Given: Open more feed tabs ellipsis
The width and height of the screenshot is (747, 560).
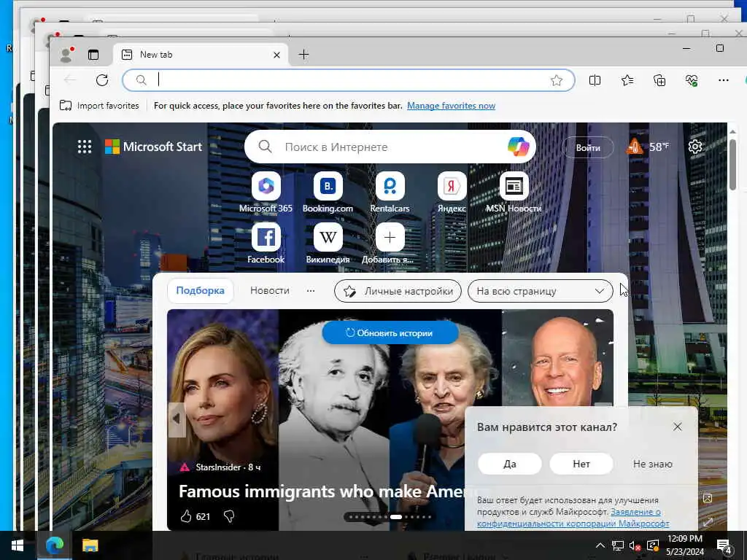Looking at the screenshot, I should [311, 290].
